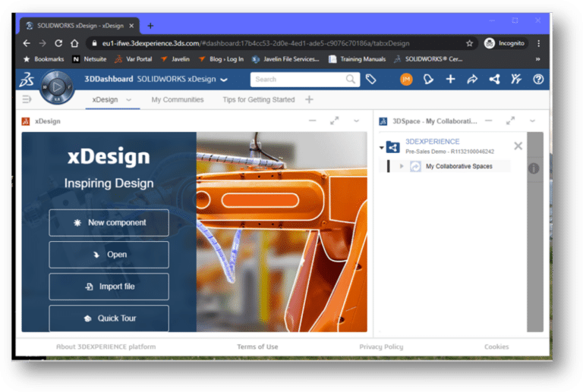Click the dashboard Search input field
Viewport: 583px width, 392px height.
tap(298, 79)
